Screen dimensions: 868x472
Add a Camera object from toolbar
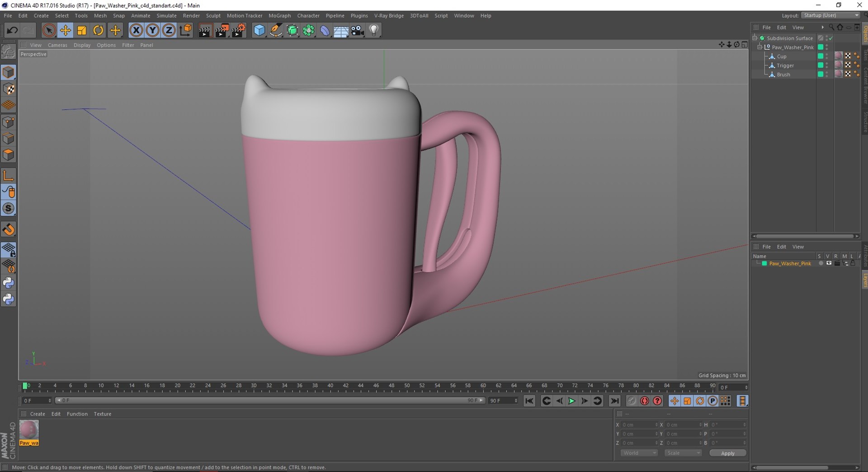357,30
